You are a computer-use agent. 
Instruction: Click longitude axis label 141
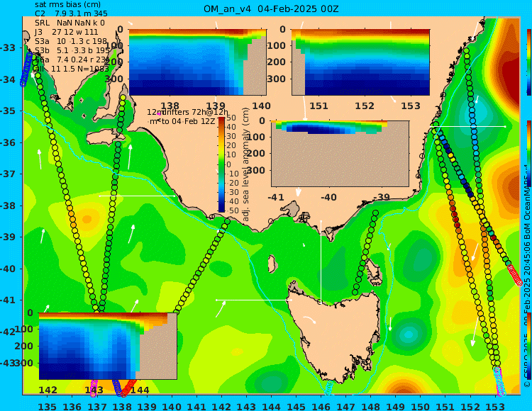pyautogui.click(x=196, y=406)
